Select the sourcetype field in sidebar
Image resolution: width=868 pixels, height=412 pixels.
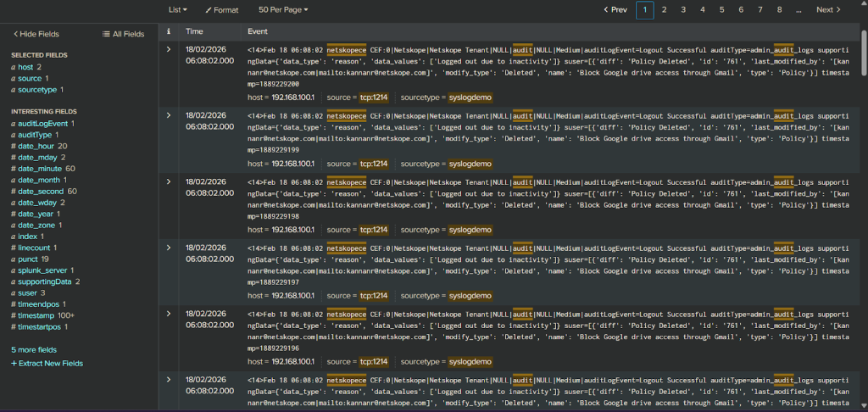tap(37, 90)
